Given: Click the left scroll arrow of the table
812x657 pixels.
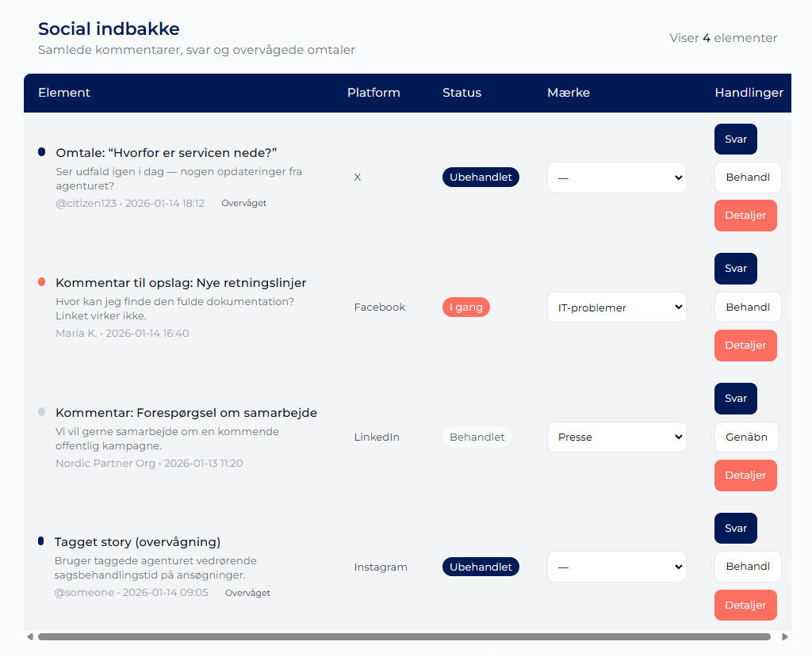Looking at the screenshot, I should coord(30,636).
